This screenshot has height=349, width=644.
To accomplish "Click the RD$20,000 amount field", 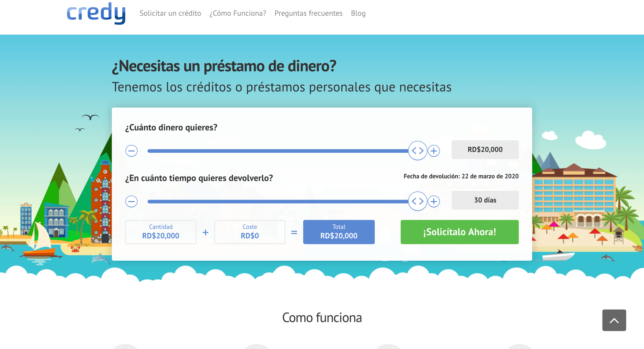I will (x=485, y=150).
